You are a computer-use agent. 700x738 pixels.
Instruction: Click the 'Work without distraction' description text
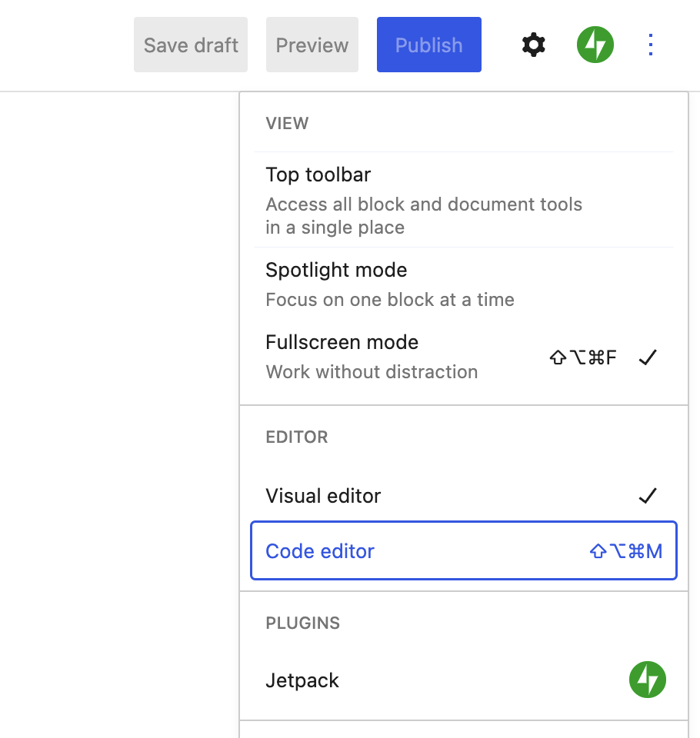click(x=372, y=371)
